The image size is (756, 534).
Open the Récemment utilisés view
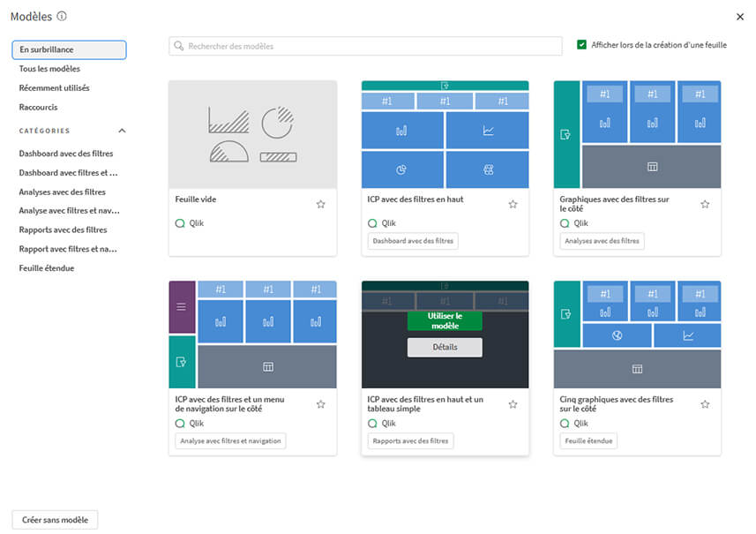[x=55, y=87]
